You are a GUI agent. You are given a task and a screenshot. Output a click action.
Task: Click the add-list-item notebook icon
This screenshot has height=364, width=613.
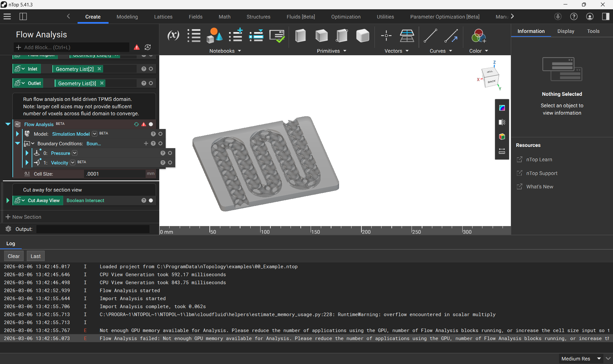[x=236, y=35]
